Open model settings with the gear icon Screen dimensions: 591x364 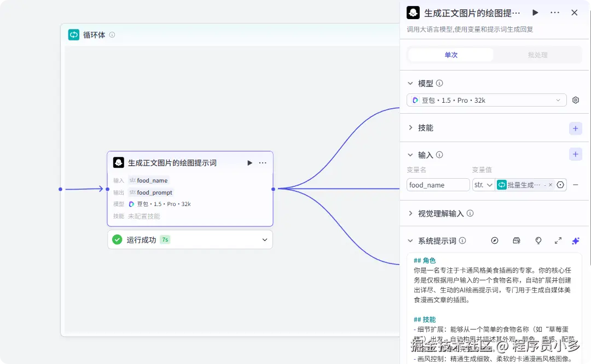point(575,100)
